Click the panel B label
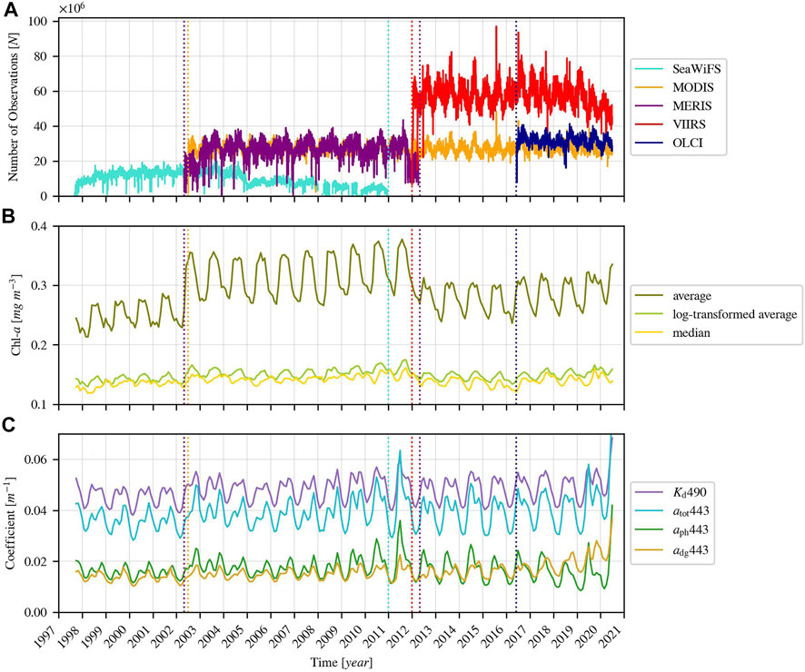This screenshot has height=672, width=805. pyautogui.click(x=9, y=216)
